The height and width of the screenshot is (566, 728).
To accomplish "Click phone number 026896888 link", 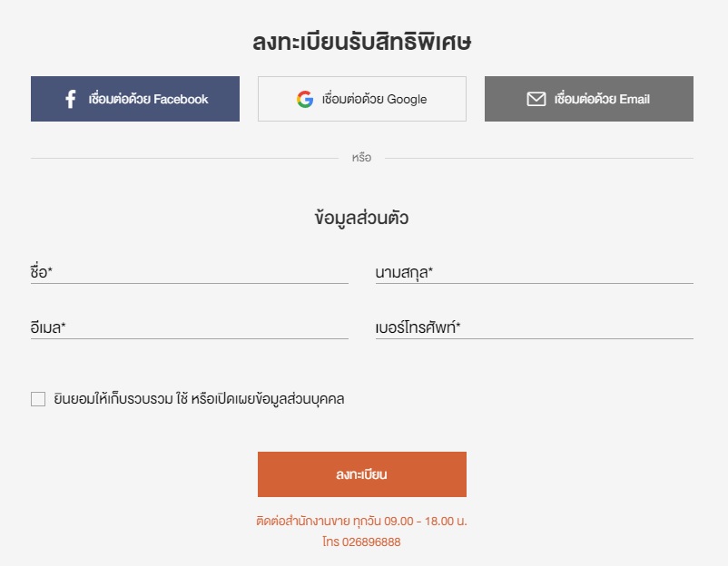I will pos(371,542).
